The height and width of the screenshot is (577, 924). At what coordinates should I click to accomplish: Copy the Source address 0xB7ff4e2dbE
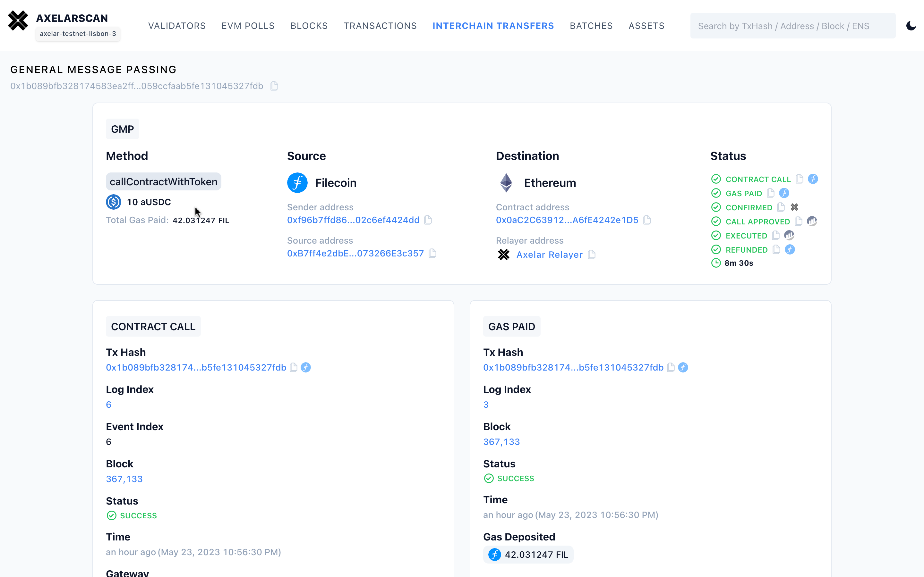click(432, 253)
